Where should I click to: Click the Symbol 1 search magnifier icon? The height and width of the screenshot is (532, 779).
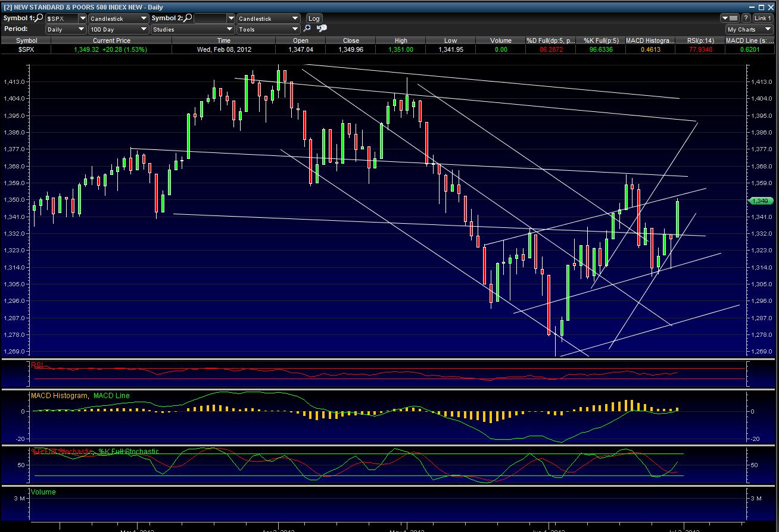pyautogui.click(x=39, y=18)
